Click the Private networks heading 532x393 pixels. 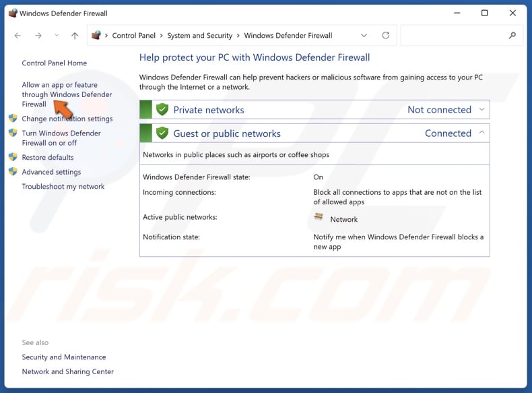[x=209, y=110]
